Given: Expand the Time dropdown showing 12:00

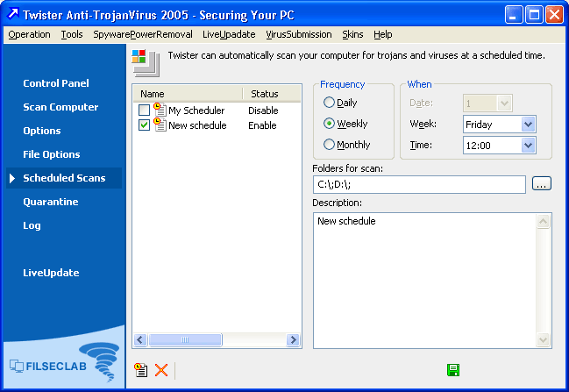Looking at the screenshot, I should click(x=528, y=146).
